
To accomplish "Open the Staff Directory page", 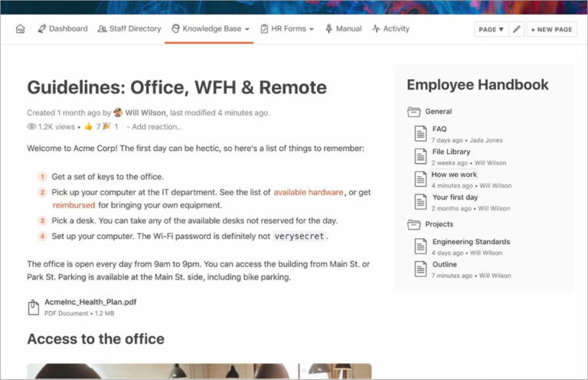I will tap(129, 29).
